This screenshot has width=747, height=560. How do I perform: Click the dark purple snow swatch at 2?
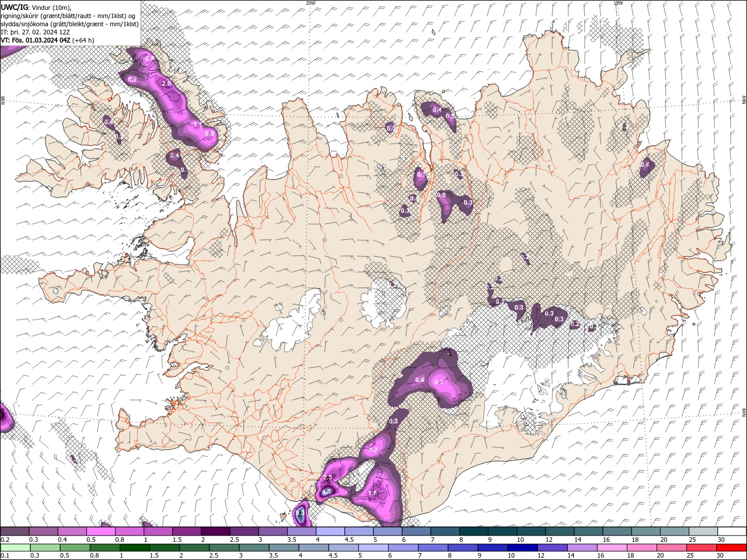(215, 531)
